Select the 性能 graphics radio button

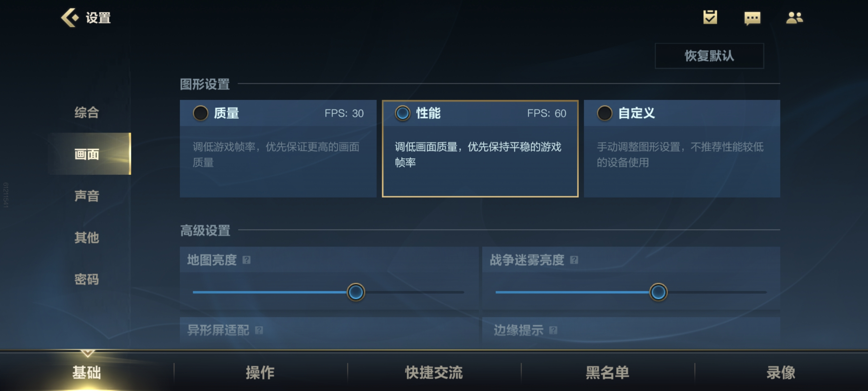point(403,113)
